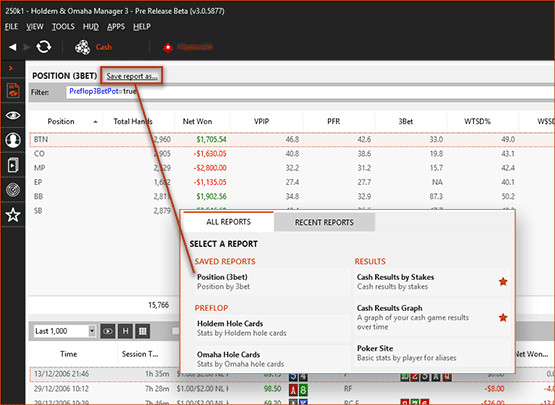Image resolution: width=555 pixels, height=405 pixels.
Task: Click into the Filter expression field
Action: [x=310, y=92]
